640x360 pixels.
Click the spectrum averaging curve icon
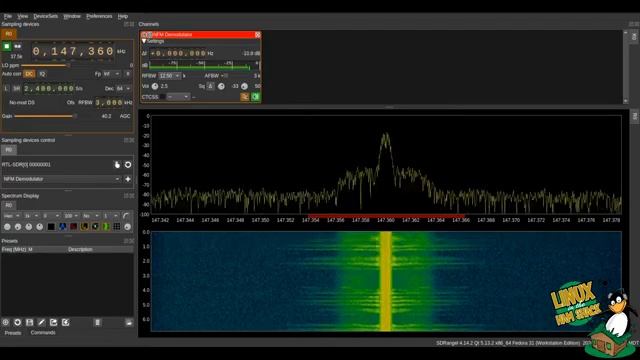pos(127,216)
